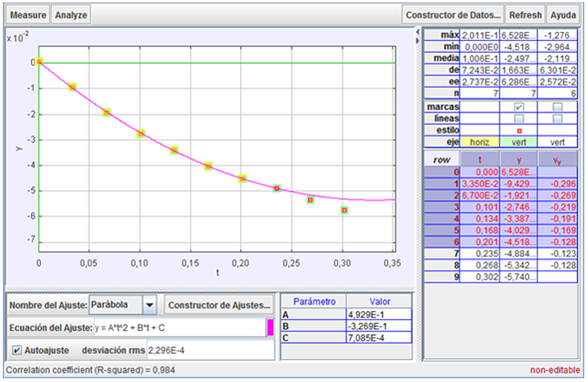Select the plotted data point near t=0,10
Image resolution: width=588 pixels, height=382 pixels.
[141, 134]
